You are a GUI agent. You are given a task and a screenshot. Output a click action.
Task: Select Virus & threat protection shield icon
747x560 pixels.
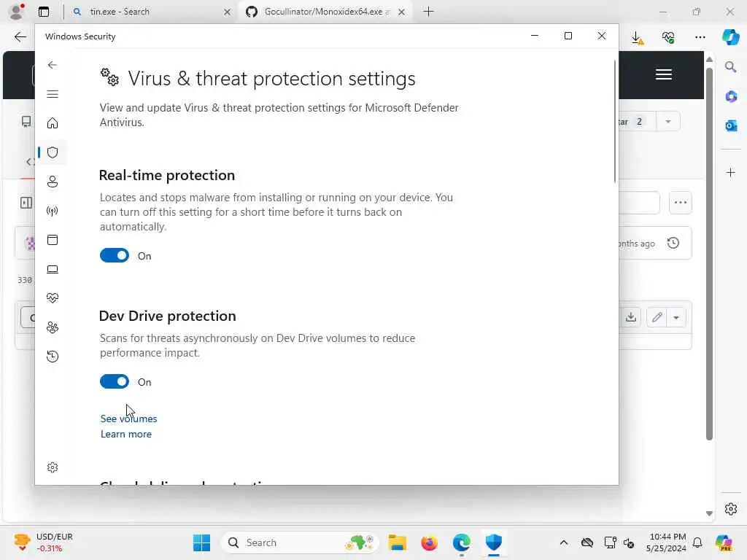click(x=53, y=152)
